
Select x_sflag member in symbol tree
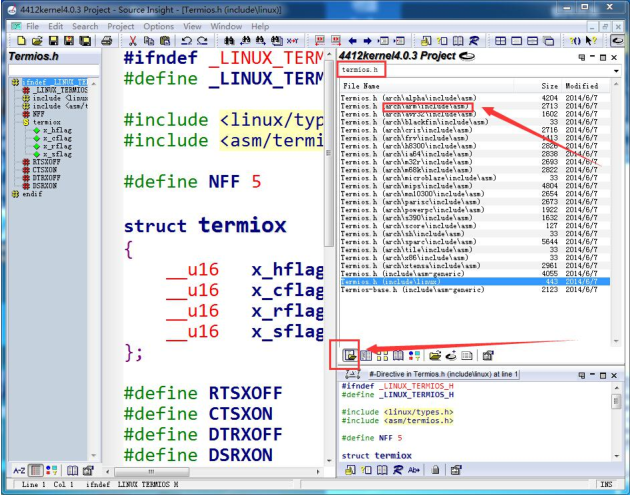point(57,154)
